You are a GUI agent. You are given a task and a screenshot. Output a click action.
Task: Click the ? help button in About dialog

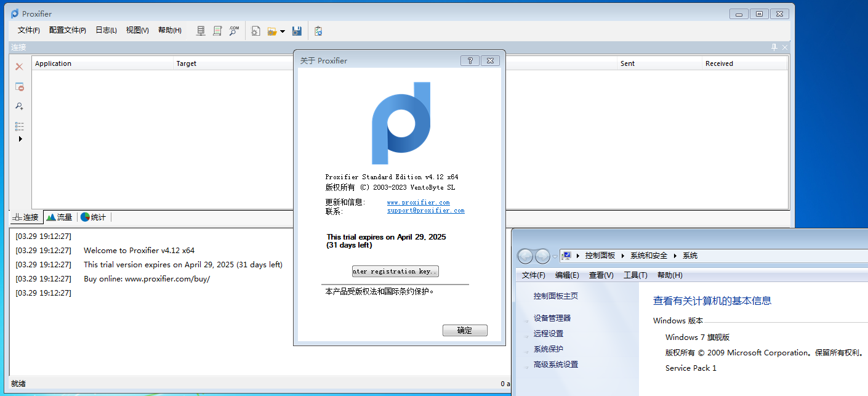click(470, 60)
